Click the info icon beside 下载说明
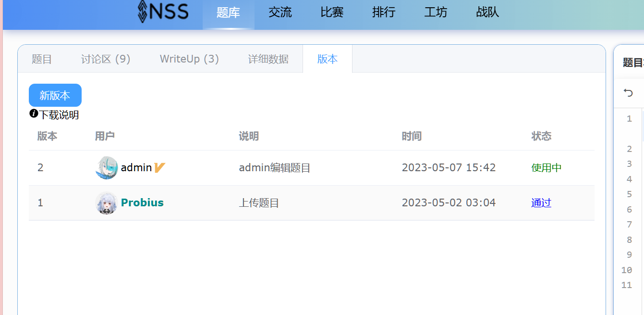644x315 pixels. [x=34, y=113]
